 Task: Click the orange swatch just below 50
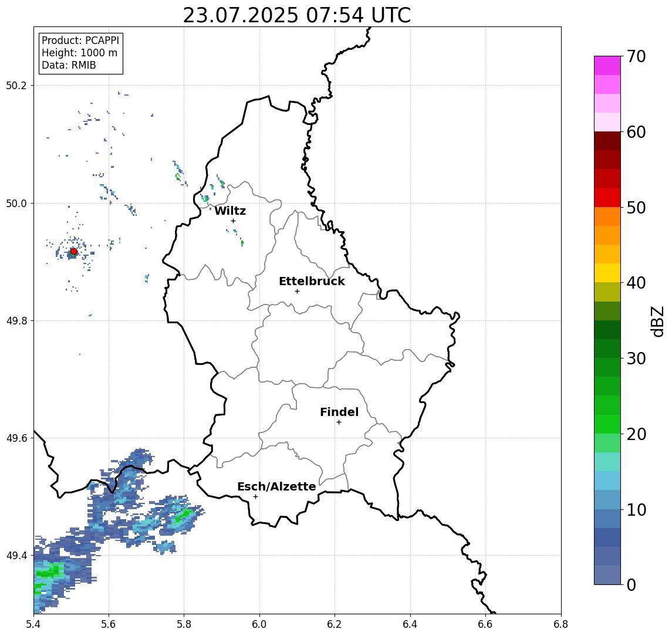[607, 216]
